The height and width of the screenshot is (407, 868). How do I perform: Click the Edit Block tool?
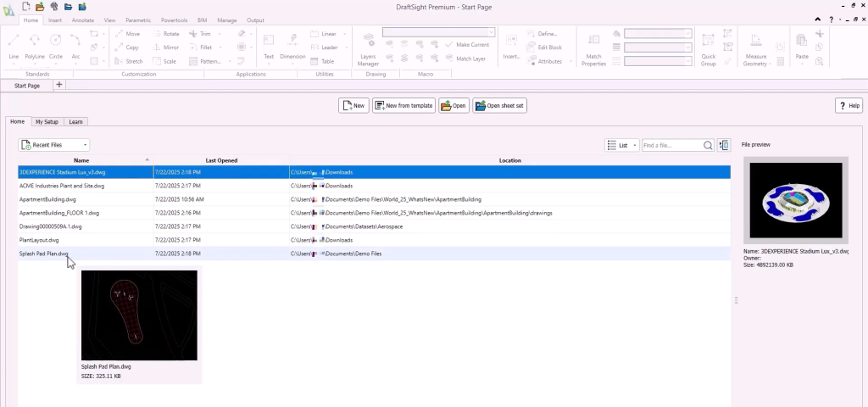click(x=544, y=47)
